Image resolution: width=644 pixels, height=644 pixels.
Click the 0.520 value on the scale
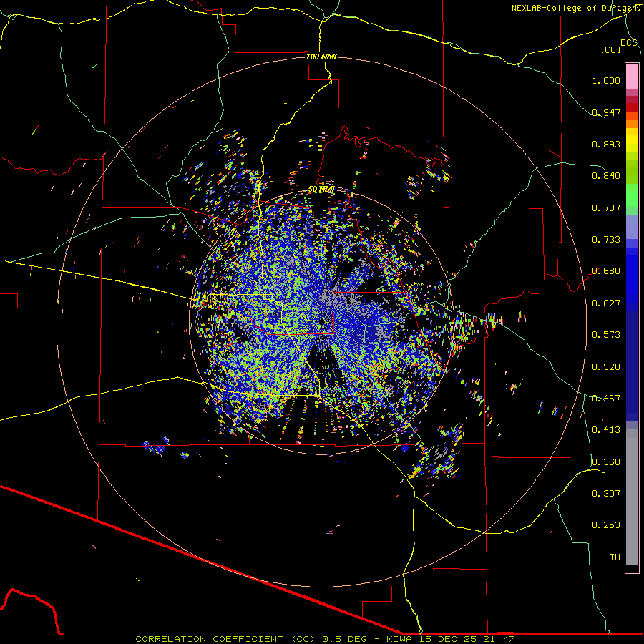(606, 367)
